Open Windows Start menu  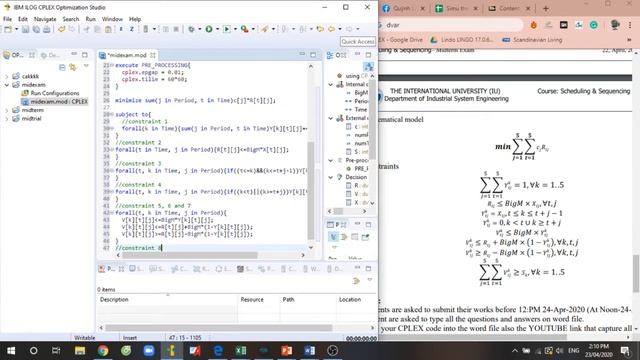click(x=11, y=351)
